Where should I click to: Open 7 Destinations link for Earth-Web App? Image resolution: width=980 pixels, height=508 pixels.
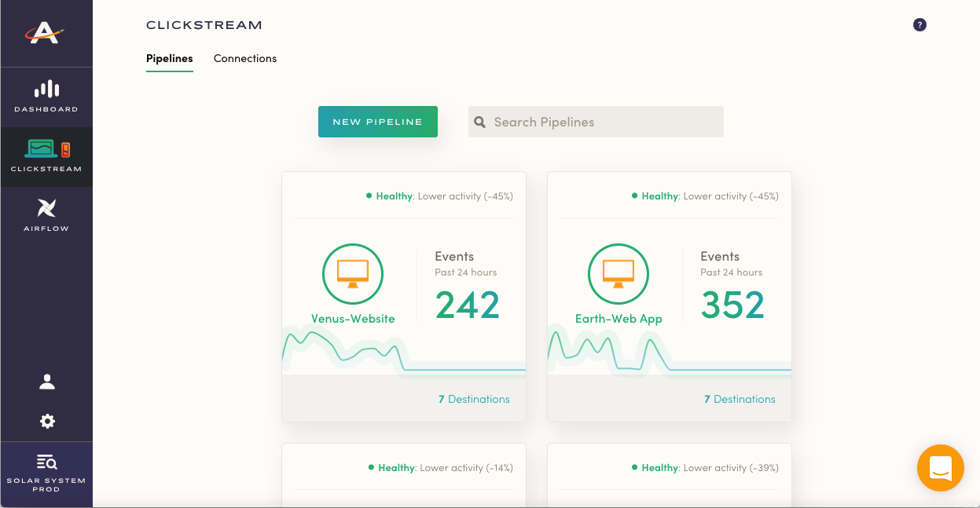pyautogui.click(x=740, y=399)
